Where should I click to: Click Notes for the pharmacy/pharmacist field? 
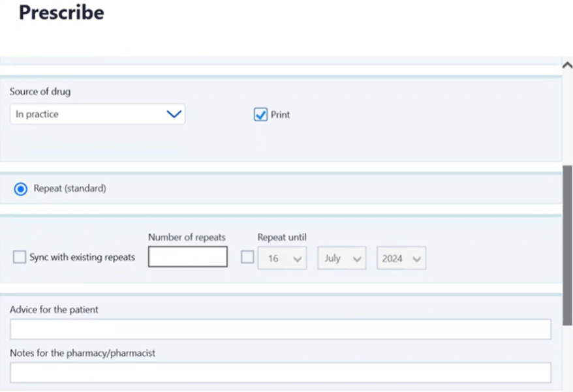[280, 372]
